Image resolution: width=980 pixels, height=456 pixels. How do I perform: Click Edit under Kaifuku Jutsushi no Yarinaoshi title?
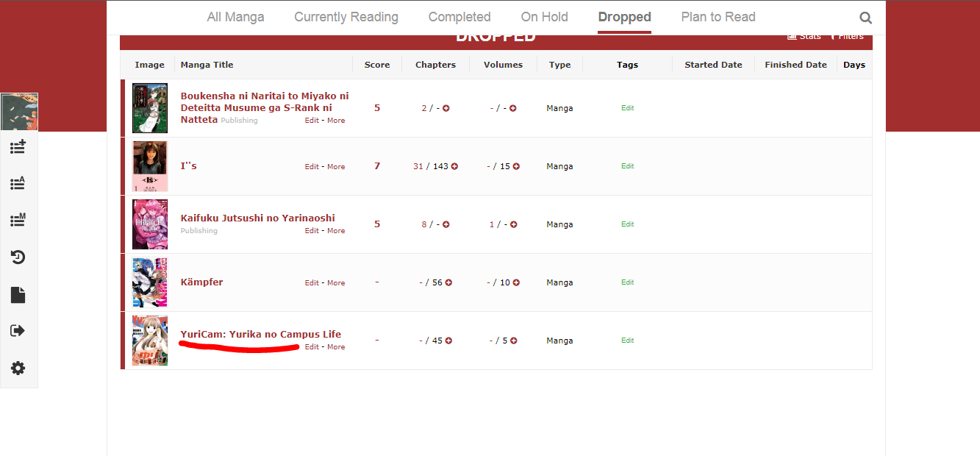point(312,231)
